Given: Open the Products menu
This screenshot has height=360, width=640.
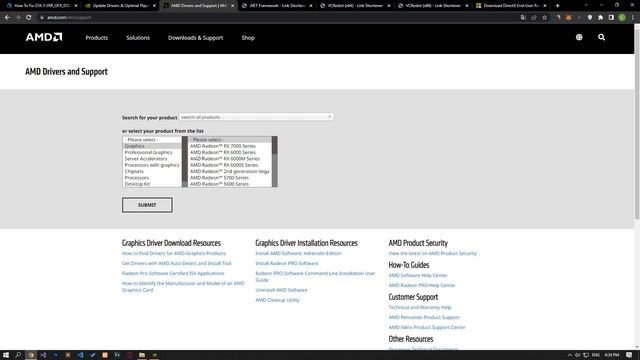Looking at the screenshot, I should [97, 38].
